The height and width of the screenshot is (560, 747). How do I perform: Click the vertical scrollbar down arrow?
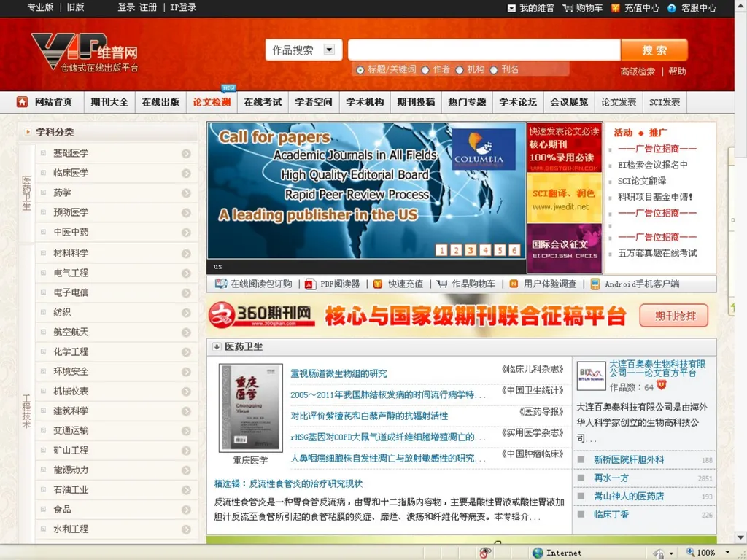[741, 539]
